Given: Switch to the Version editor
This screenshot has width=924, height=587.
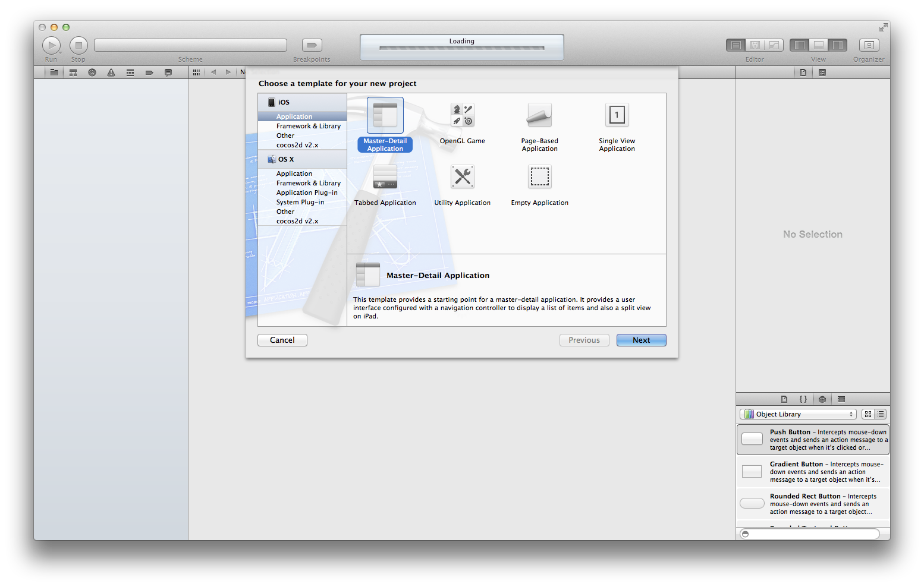Looking at the screenshot, I should click(774, 45).
